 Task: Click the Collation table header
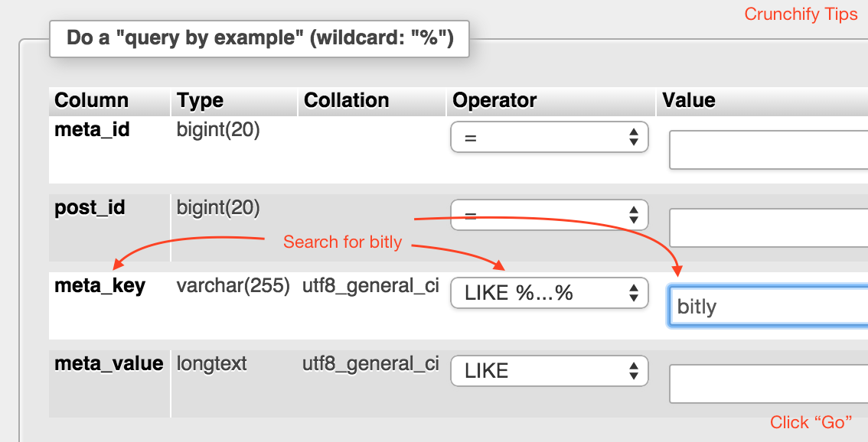[346, 100]
